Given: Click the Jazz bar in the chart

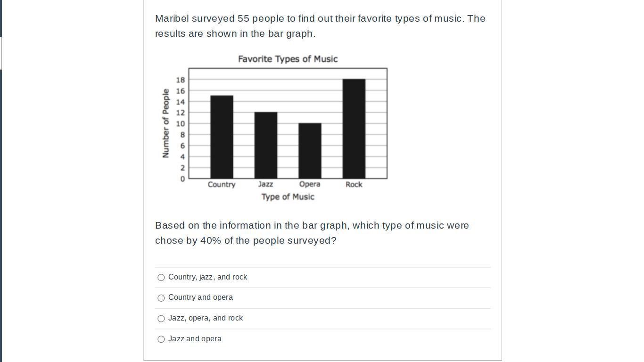Looking at the screenshot, I should (x=266, y=146).
